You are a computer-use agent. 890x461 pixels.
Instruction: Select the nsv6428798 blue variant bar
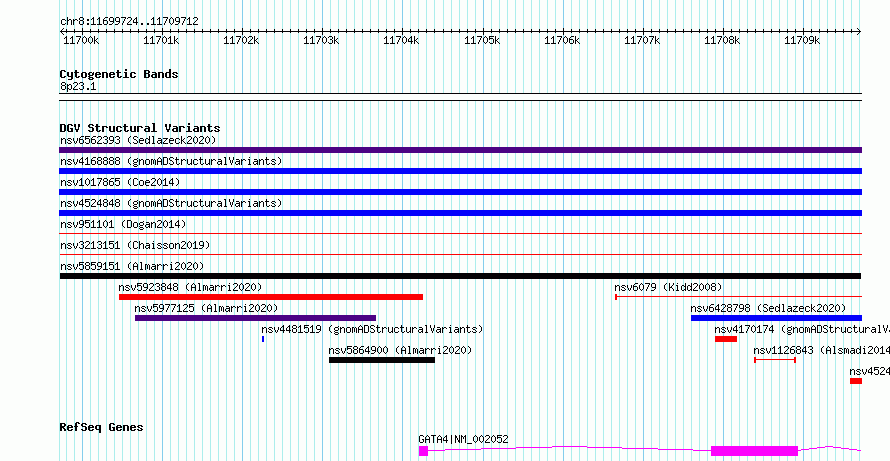tap(776, 318)
